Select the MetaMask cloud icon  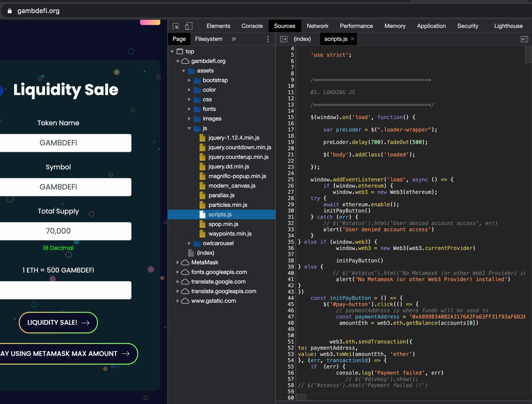point(185,262)
